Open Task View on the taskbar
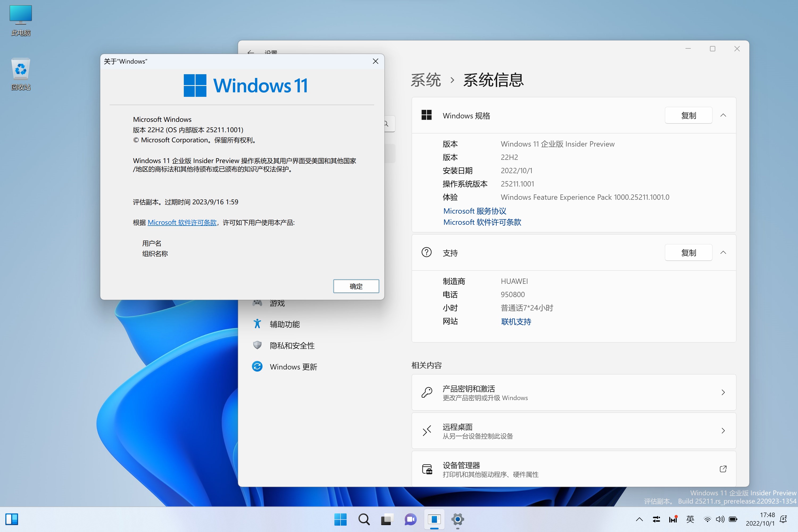The image size is (798, 532). click(x=387, y=519)
